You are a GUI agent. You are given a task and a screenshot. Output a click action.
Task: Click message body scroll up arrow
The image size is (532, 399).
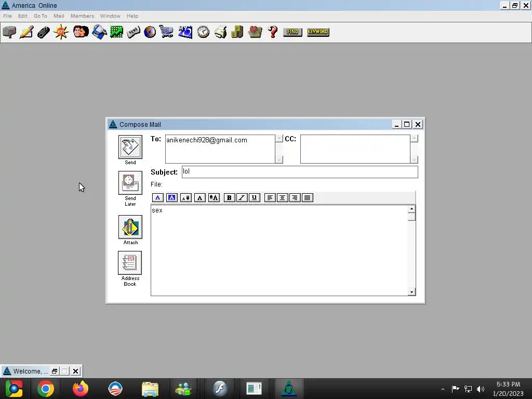pos(411,209)
